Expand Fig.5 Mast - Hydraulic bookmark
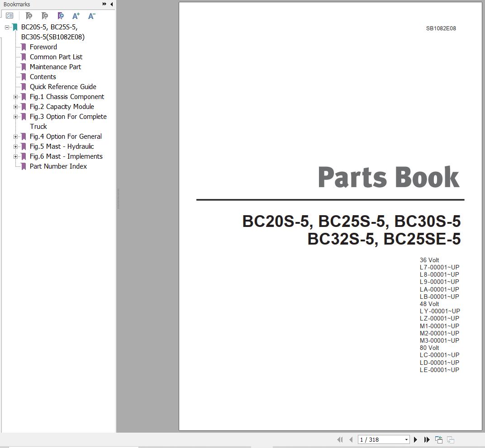The image size is (485, 448). pos(15,146)
